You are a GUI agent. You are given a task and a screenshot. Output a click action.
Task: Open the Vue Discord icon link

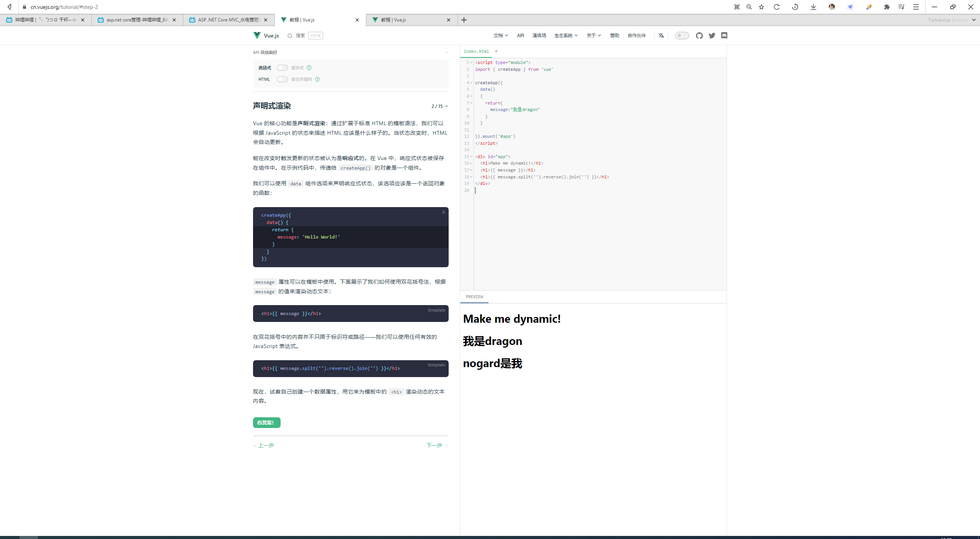pos(724,36)
